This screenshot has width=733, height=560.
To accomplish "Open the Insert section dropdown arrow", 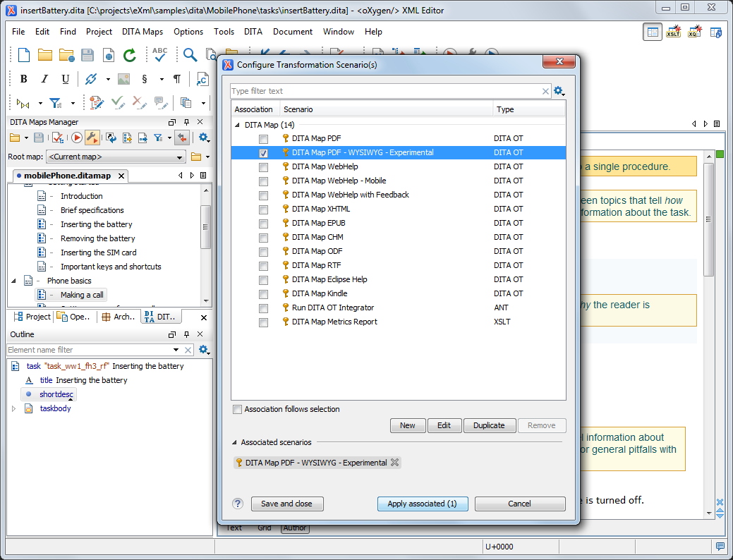I will (162, 79).
